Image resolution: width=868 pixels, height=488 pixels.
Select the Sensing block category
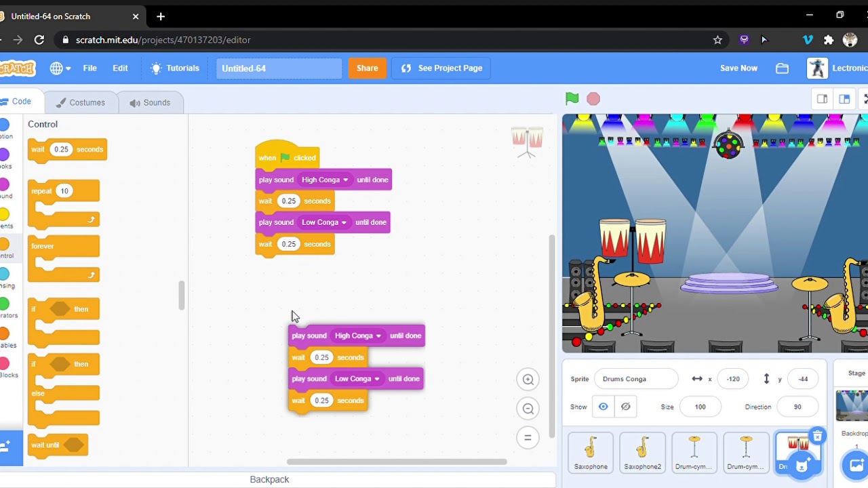[x=5, y=278]
